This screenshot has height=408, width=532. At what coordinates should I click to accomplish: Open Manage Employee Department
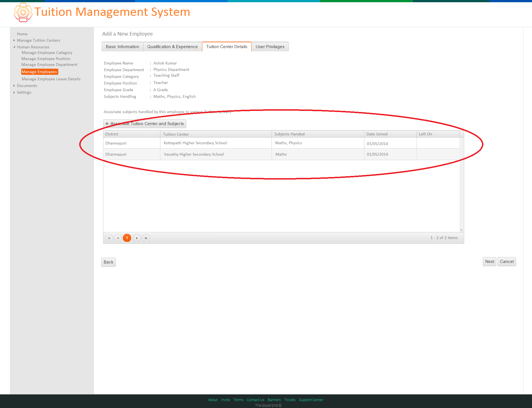point(49,64)
